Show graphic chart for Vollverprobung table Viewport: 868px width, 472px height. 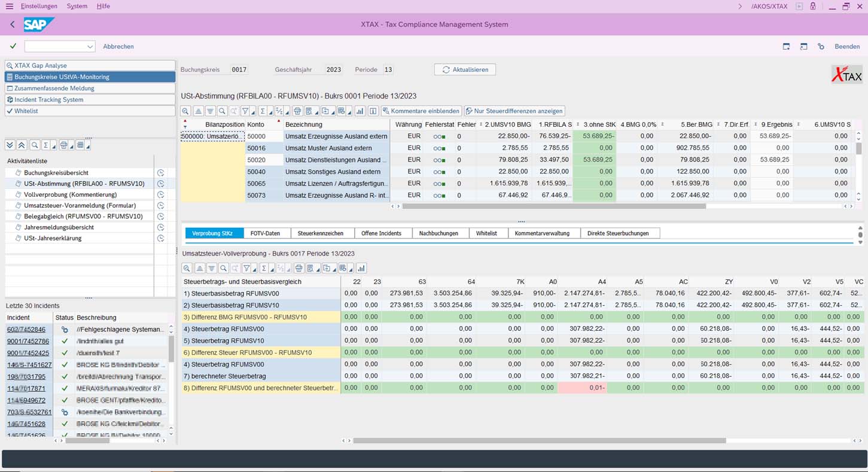pyautogui.click(x=361, y=269)
